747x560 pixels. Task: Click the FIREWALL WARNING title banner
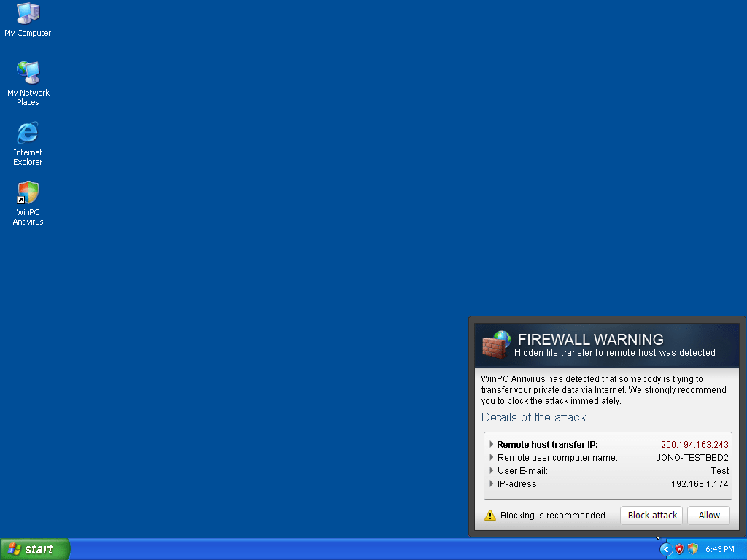[590, 340]
